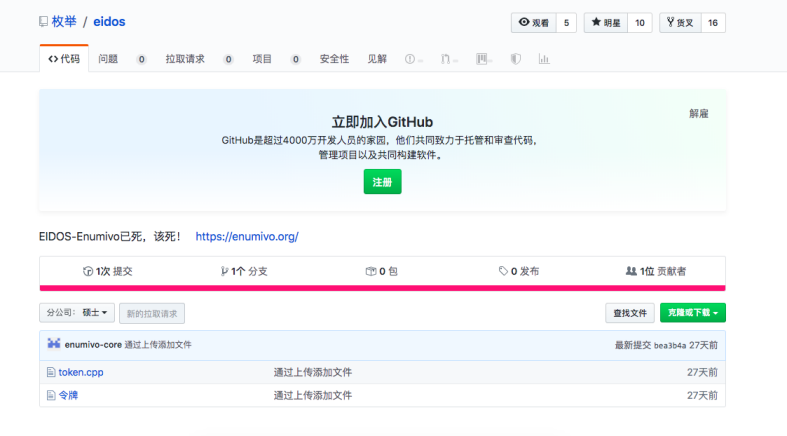Open the stargazers count 10
The width and height of the screenshot is (787, 436).
639,23
